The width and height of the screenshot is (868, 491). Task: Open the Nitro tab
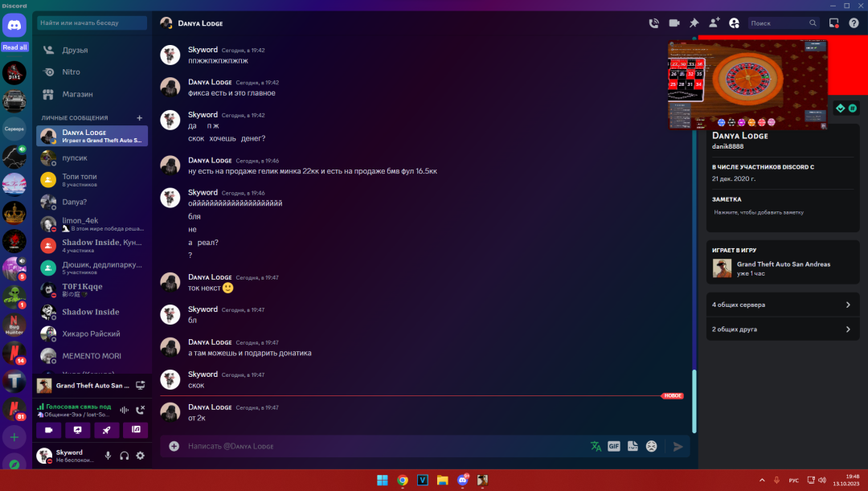pyautogui.click(x=92, y=72)
